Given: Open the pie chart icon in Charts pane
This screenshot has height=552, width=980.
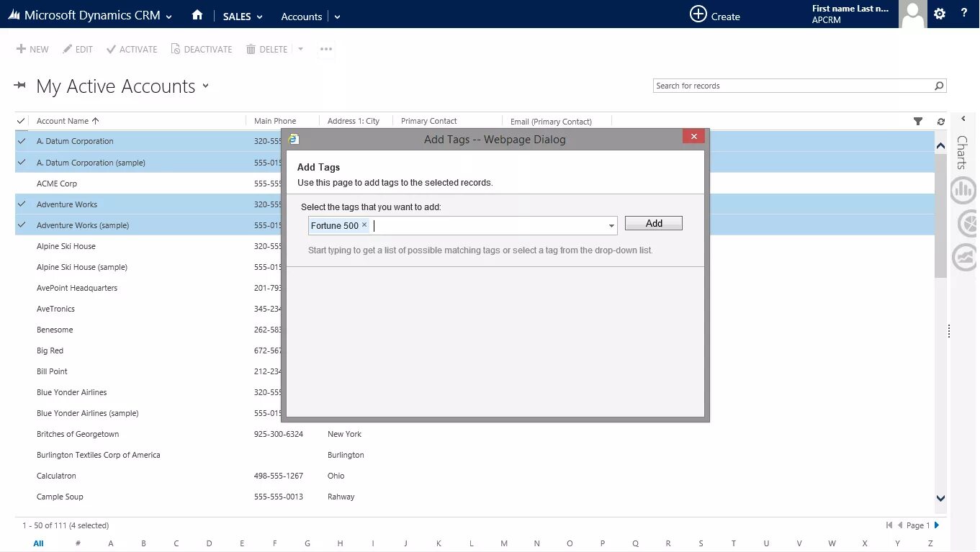Looking at the screenshot, I should 968,224.
